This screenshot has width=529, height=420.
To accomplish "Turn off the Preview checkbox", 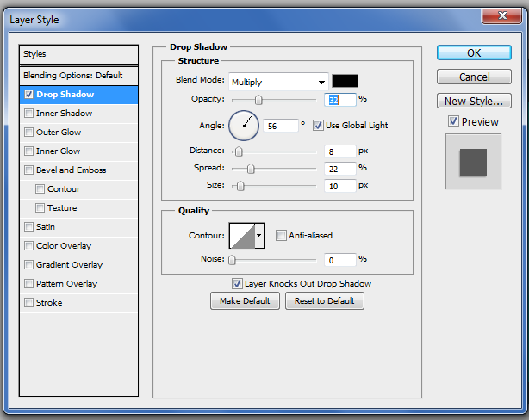I will click(x=453, y=122).
